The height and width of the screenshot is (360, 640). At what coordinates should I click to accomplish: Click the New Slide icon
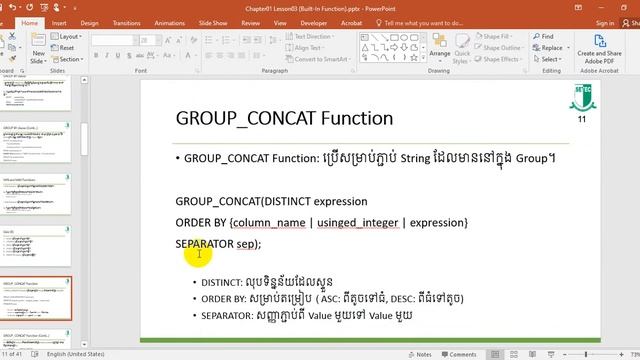point(38,40)
